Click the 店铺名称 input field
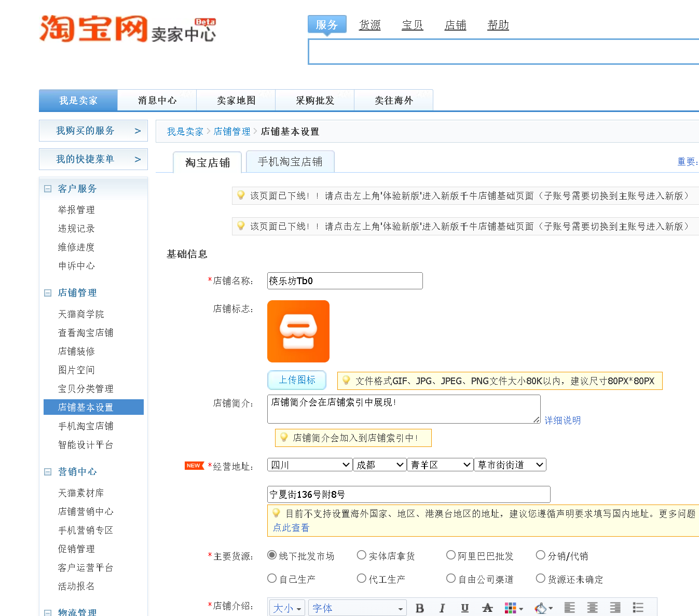Image resolution: width=699 pixels, height=616 pixels. tap(345, 281)
